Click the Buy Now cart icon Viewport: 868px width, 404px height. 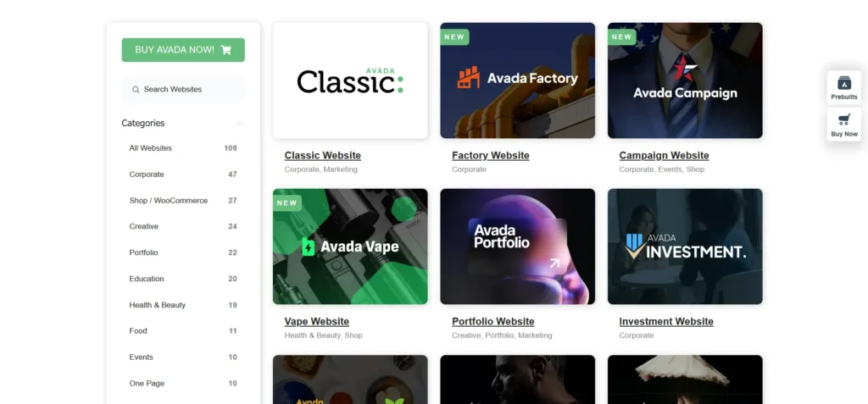(x=843, y=119)
